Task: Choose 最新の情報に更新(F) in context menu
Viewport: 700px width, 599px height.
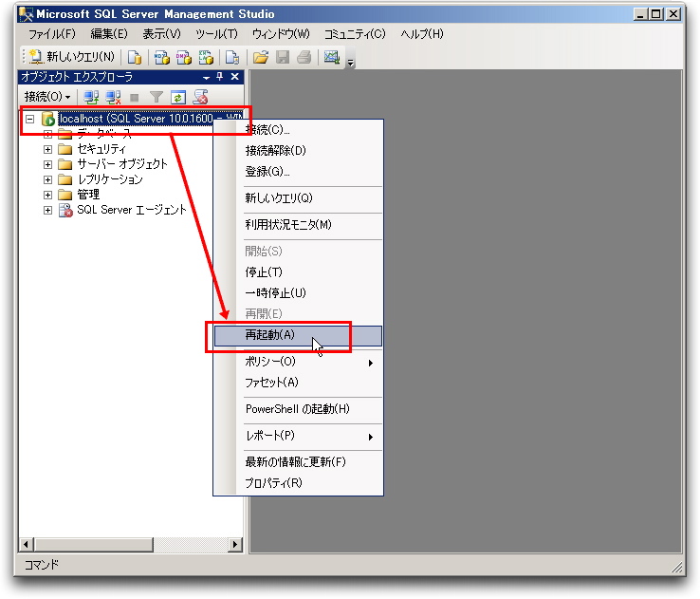Action: 298,462
